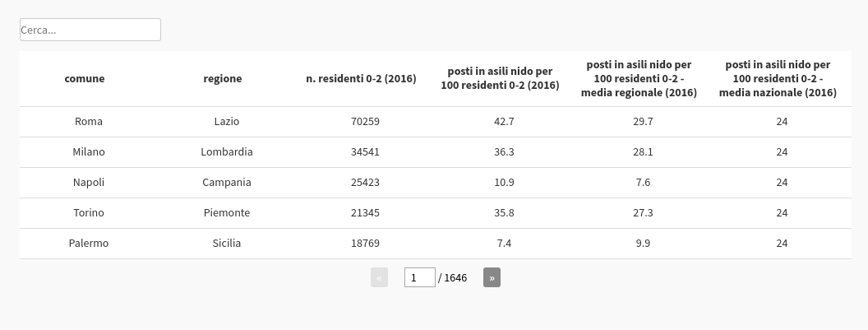Click the 70259 residents value
The height and width of the screenshot is (330, 868).
[x=365, y=122]
